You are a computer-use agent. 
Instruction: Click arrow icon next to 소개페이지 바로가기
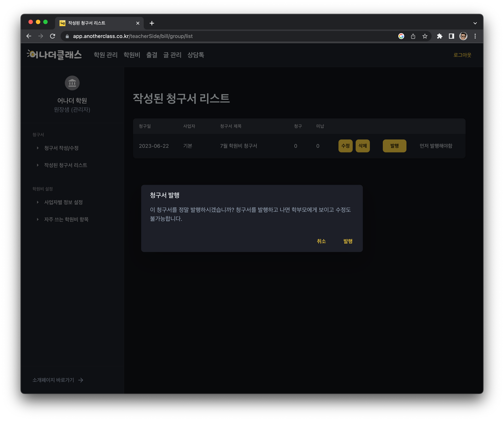(81, 380)
